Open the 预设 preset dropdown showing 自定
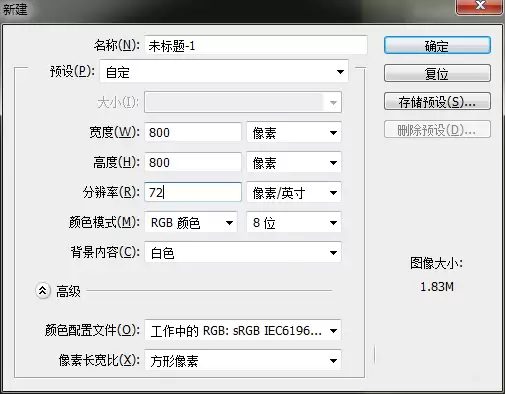The image size is (505, 394). pos(224,71)
